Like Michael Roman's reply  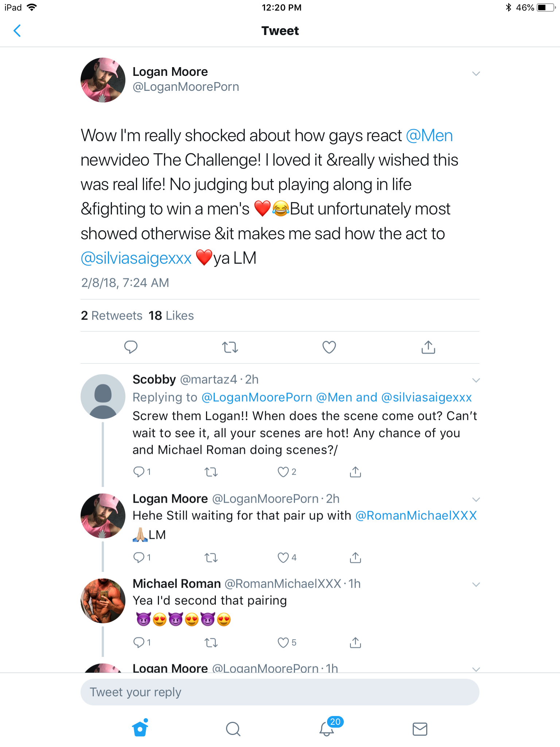click(x=283, y=642)
